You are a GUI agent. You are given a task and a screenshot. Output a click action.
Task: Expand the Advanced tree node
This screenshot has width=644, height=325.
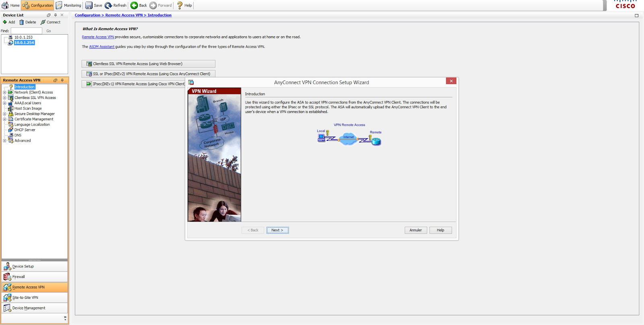click(4, 140)
